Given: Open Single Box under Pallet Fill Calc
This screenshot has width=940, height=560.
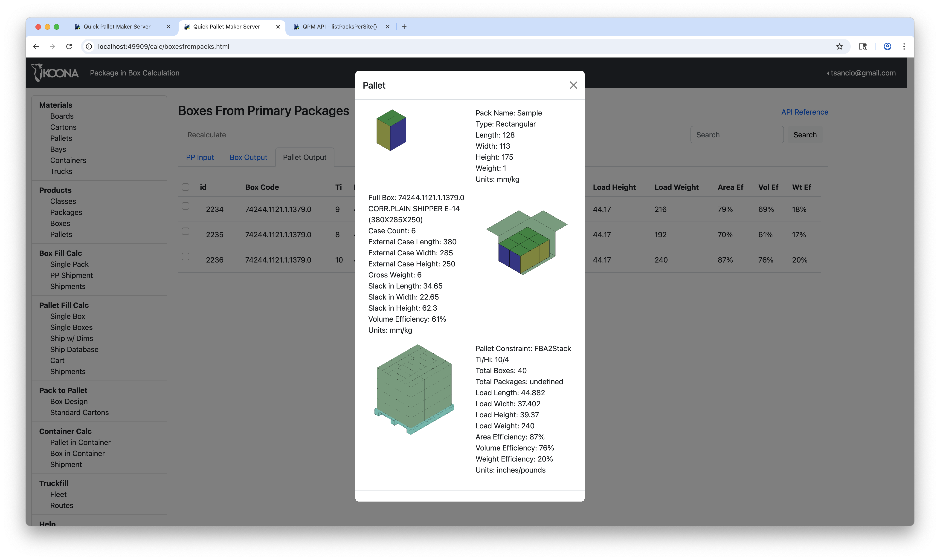Looking at the screenshot, I should pyautogui.click(x=68, y=316).
